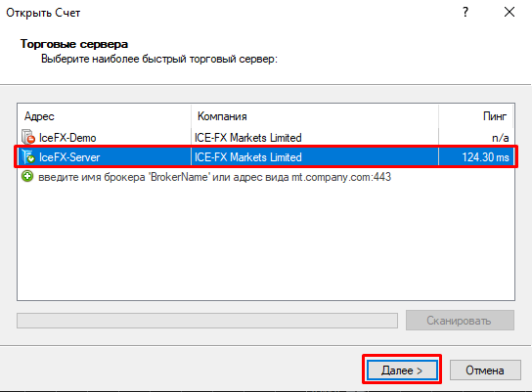Click the IceFX-Server green server icon
Viewport: 532px width, 392px height.
coord(28,157)
